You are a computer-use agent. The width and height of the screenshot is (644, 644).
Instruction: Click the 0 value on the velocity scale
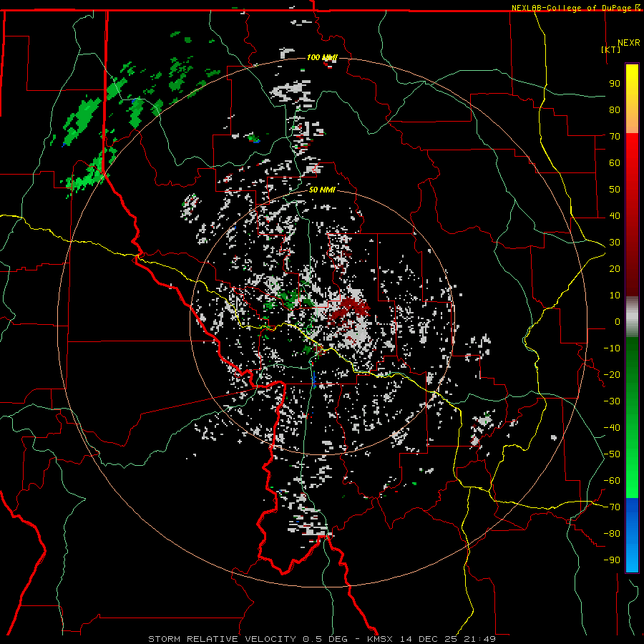click(x=618, y=321)
